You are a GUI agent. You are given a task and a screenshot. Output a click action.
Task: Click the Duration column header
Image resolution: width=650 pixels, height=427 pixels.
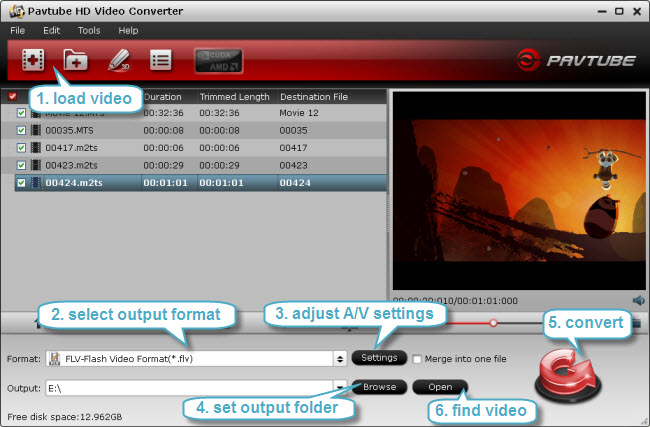pyautogui.click(x=162, y=97)
